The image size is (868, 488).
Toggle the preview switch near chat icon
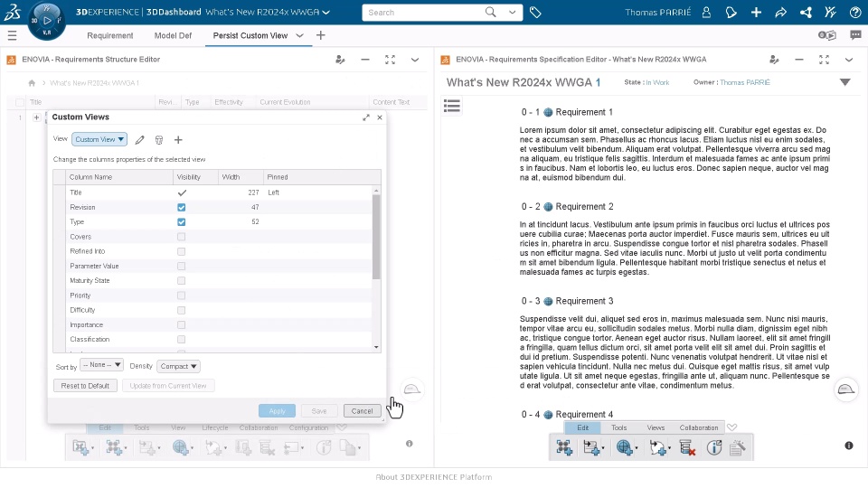click(x=827, y=35)
